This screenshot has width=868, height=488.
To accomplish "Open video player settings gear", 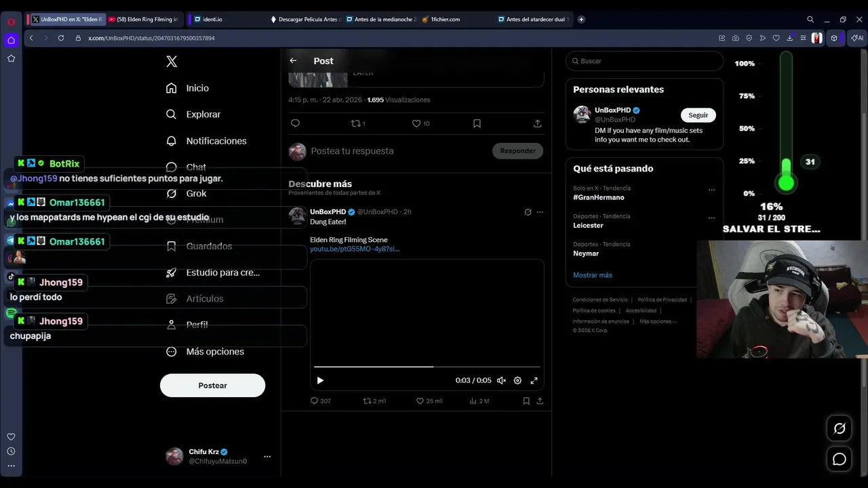I will (x=517, y=381).
